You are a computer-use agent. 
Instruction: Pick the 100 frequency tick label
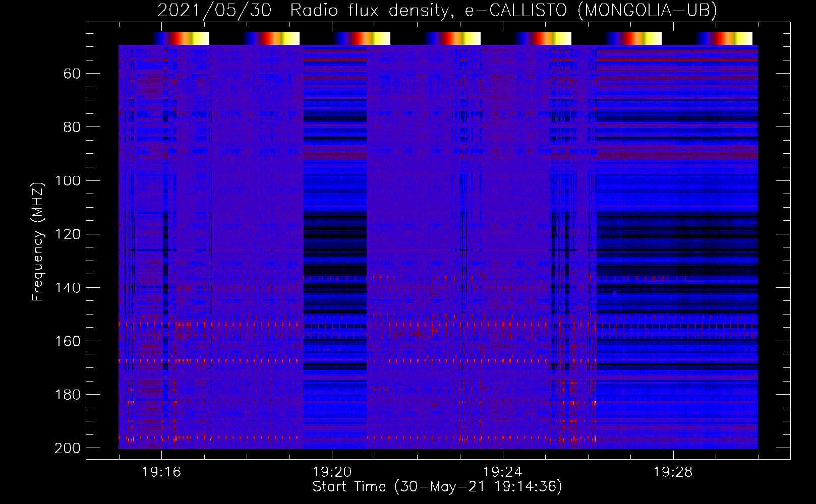pyautogui.click(x=68, y=180)
